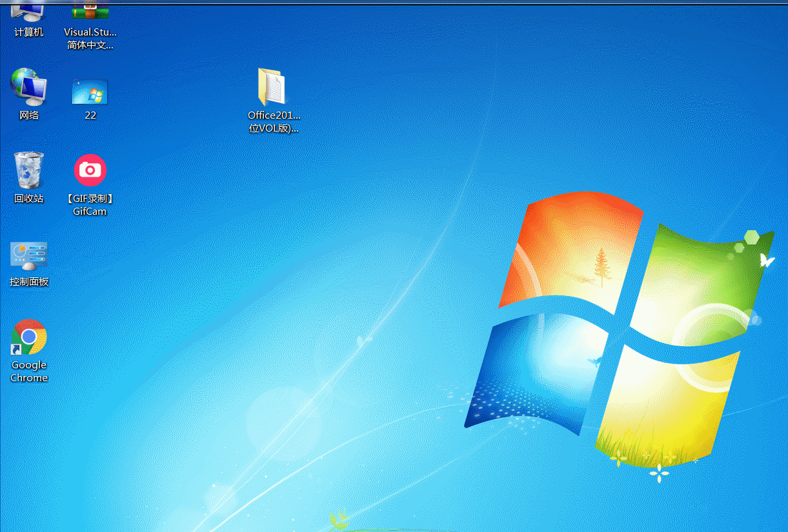788x532 pixels.
Task: Click the 回收站 label text
Action: tap(29, 199)
